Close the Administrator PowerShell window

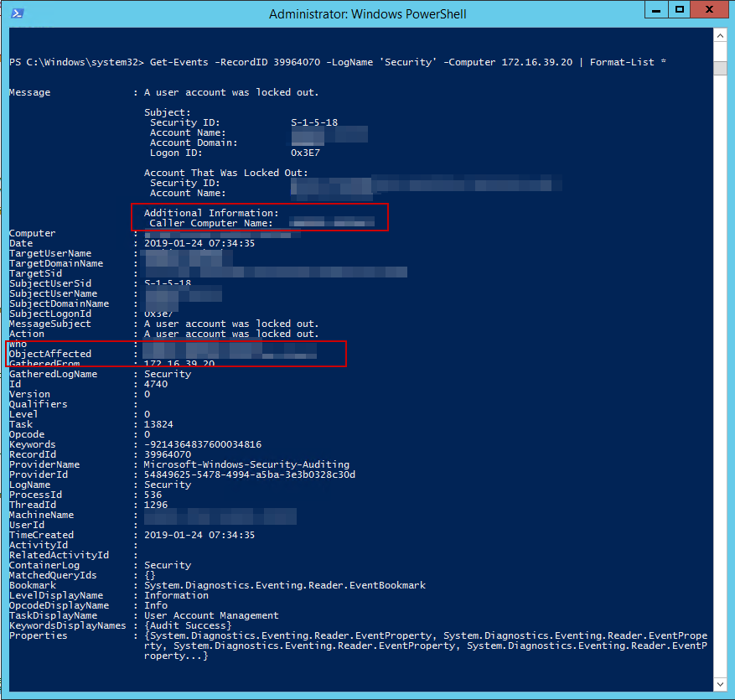[709, 10]
